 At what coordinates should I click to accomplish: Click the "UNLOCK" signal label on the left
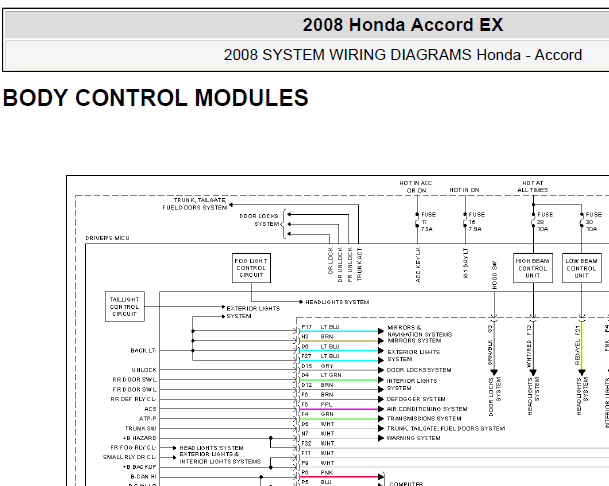pos(144,370)
